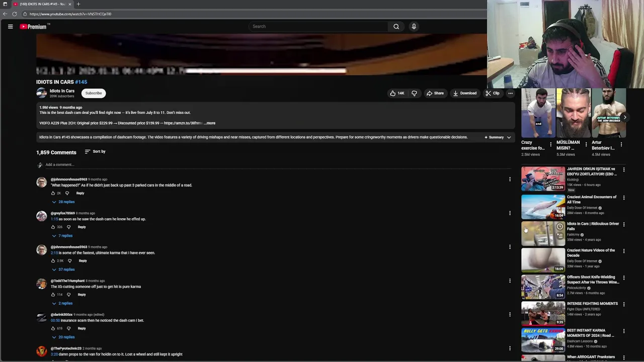Like the video with 14K thumbs up
The width and height of the screenshot is (644, 362).
(x=396, y=93)
